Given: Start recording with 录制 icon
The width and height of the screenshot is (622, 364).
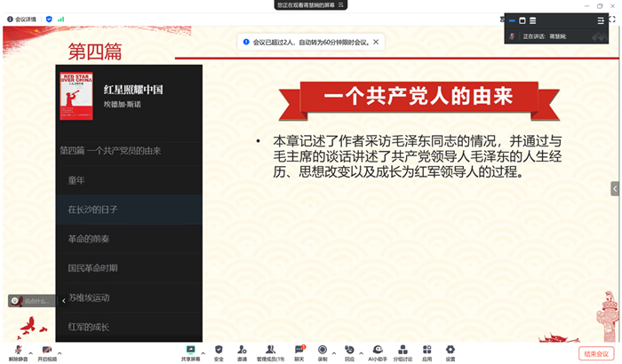Looking at the screenshot, I should coord(323,350).
